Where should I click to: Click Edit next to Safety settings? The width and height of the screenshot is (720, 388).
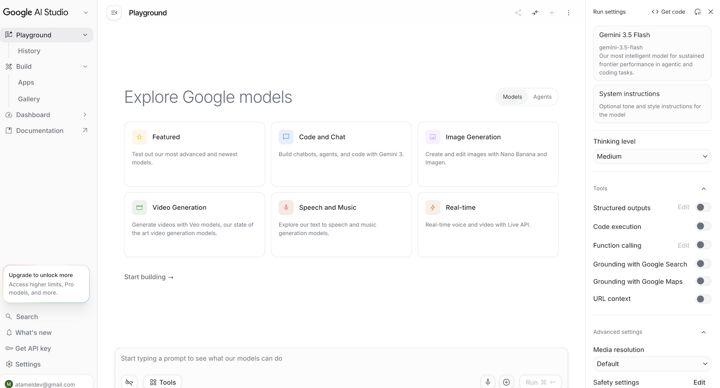pos(699,382)
